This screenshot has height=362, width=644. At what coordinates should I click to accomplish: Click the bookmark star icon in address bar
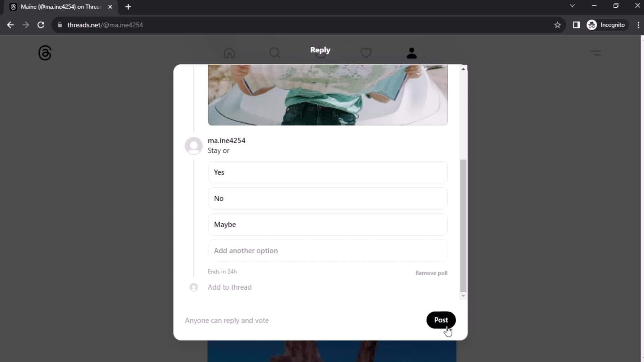557,25
